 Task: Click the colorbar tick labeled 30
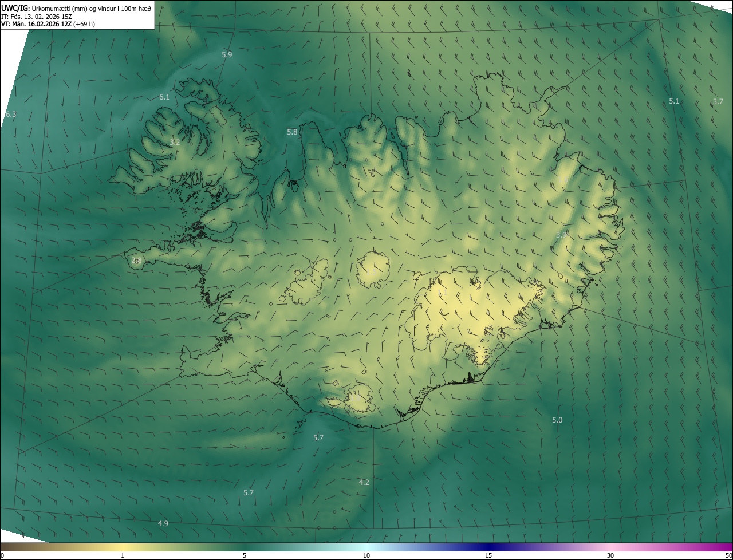[x=610, y=555]
